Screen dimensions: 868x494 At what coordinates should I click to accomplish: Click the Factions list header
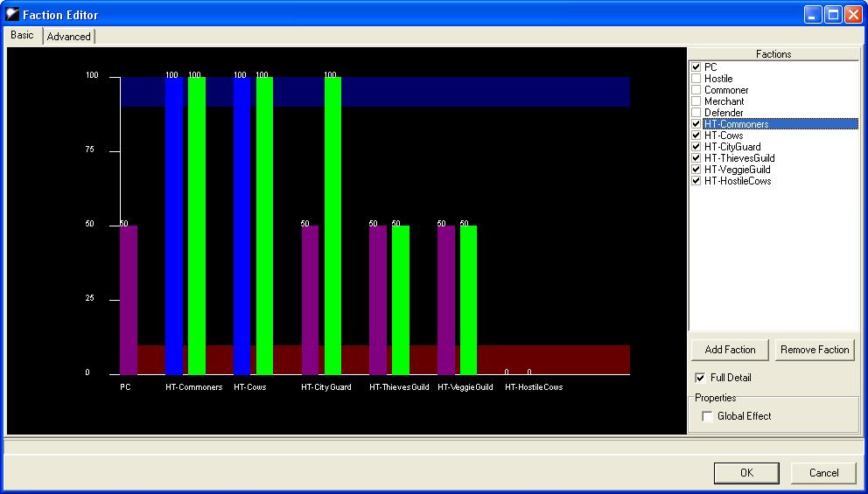pos(773,54)
